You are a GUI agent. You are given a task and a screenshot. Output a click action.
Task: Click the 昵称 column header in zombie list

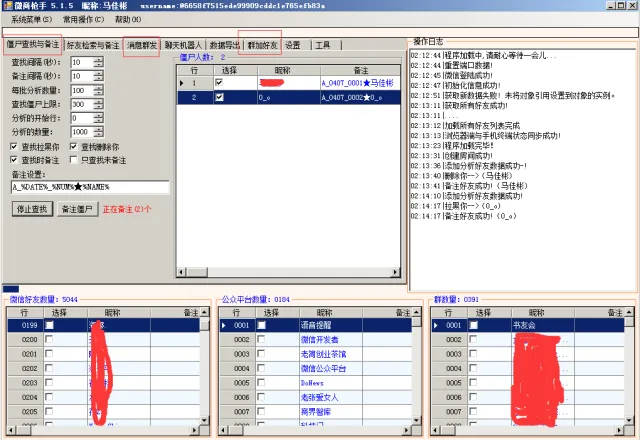point(289,70)
